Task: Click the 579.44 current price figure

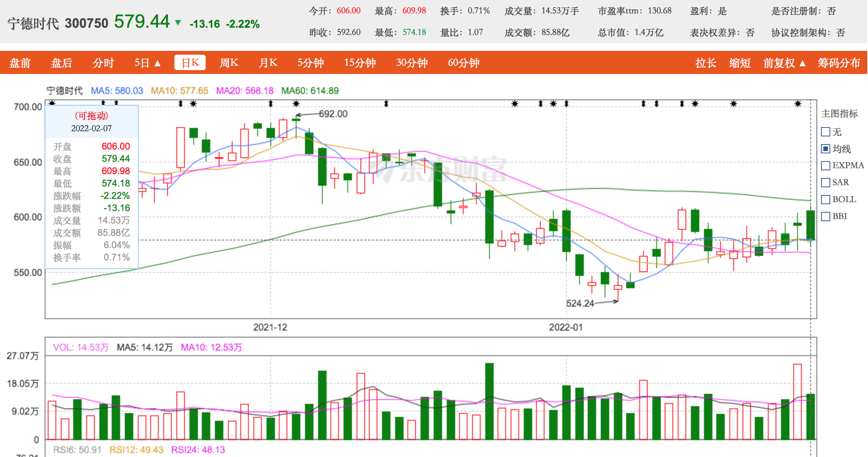Action: click(x=142, y=22)
